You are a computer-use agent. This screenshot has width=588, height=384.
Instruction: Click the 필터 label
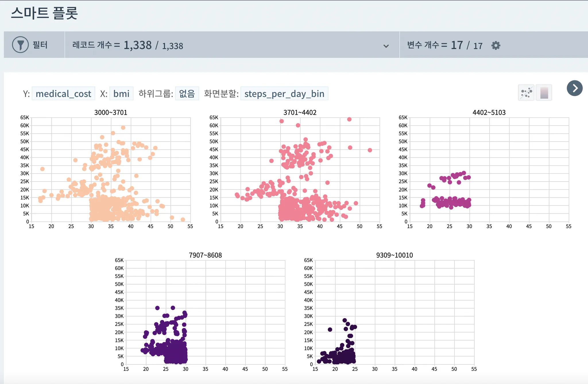point(40,45)
